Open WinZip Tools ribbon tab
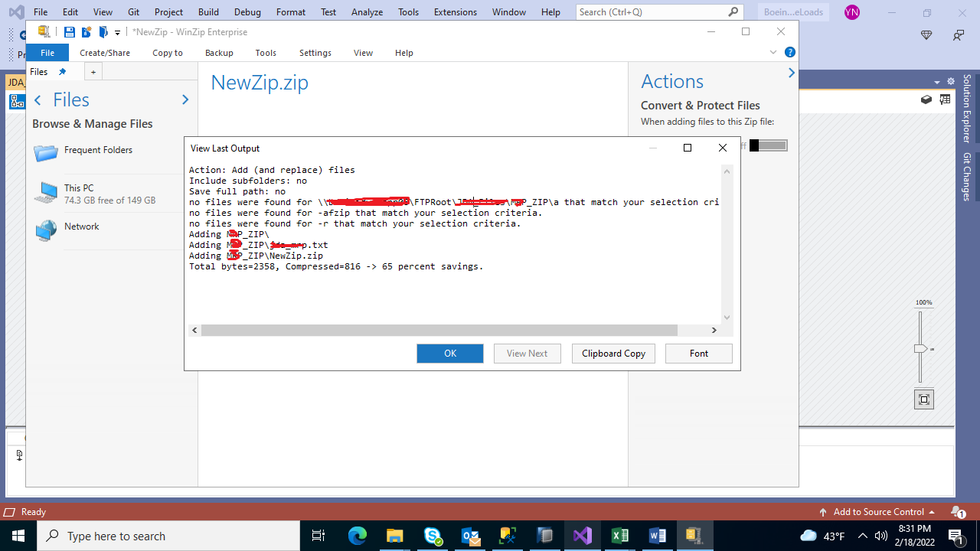 pyautogui.click(x=266, y=53)
